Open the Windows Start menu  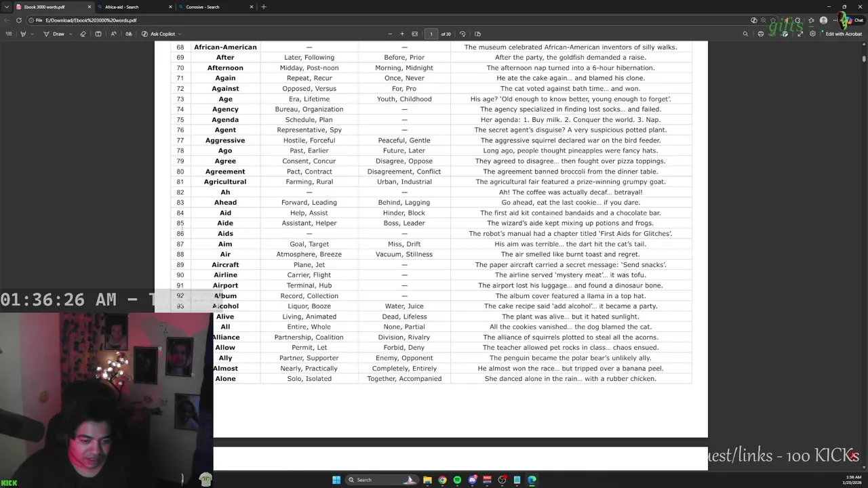click(x=336, y=480)
